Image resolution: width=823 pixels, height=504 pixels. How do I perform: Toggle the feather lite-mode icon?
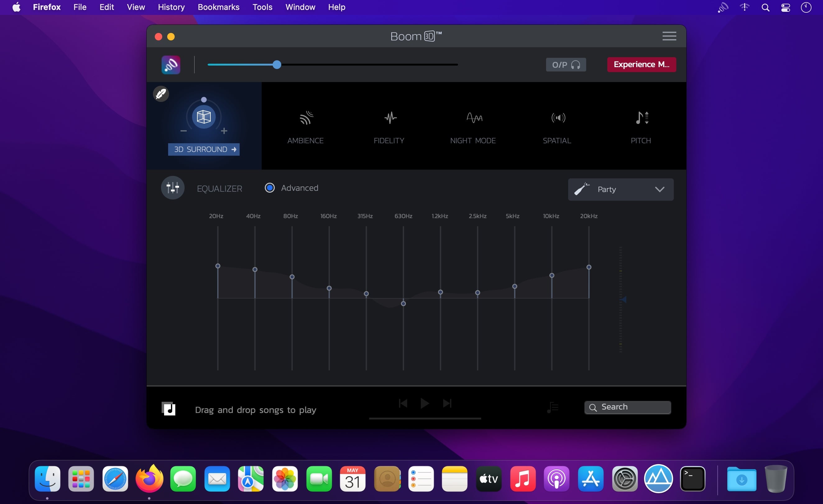161,94
